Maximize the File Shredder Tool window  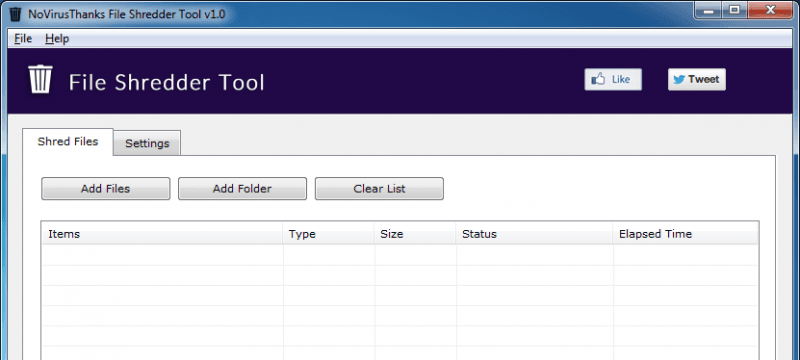coord(734,11)
